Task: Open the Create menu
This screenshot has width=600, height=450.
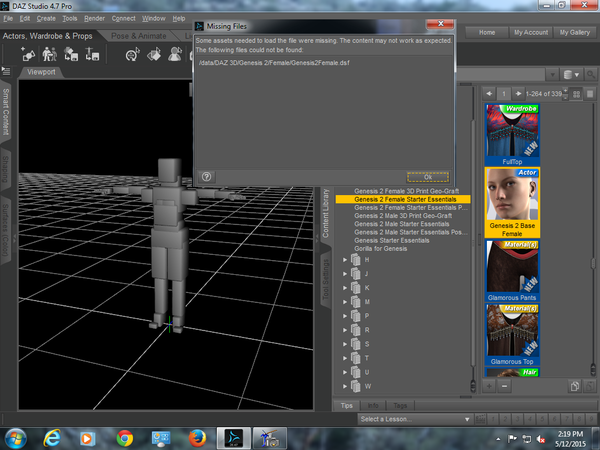Action: pyautogui.click(x=46, y=18)
